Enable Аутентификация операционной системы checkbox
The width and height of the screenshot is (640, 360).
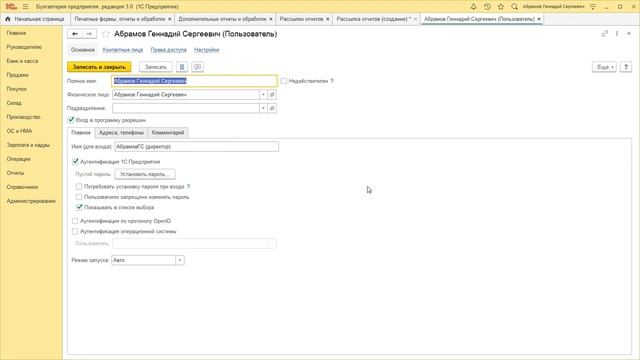pyautogui.click(x=75, y=231)
